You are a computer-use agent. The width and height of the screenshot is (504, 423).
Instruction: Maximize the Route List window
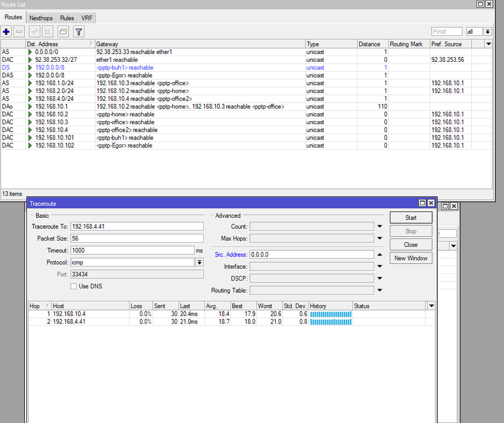coord(480,4)
